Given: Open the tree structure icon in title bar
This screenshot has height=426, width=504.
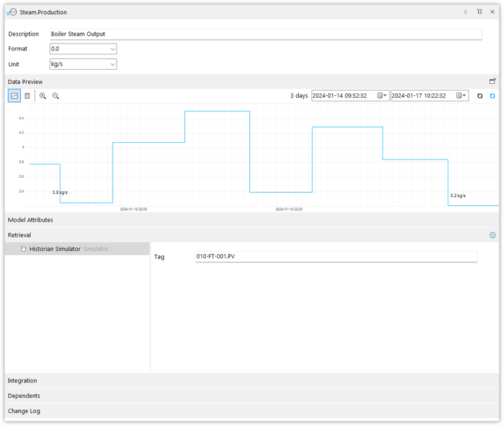Looking at the screenshot, I should pos(480,12).
